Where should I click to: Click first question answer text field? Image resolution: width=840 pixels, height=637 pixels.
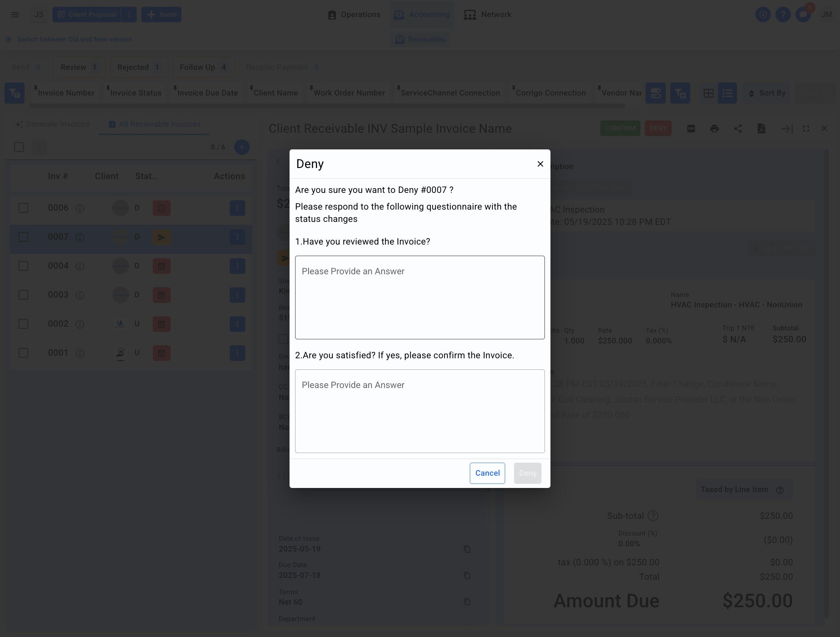420,297
